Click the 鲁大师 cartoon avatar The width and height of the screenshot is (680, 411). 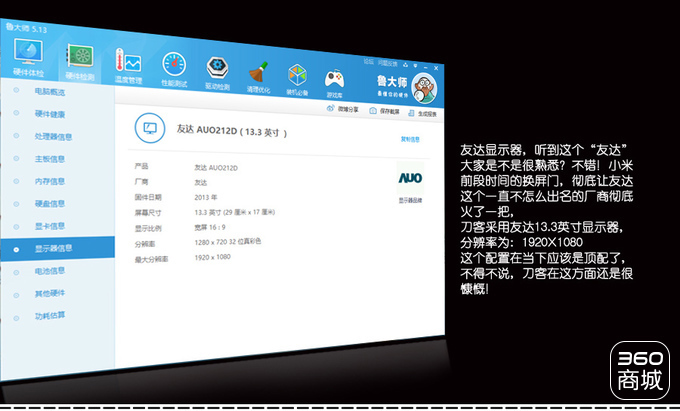424,88
